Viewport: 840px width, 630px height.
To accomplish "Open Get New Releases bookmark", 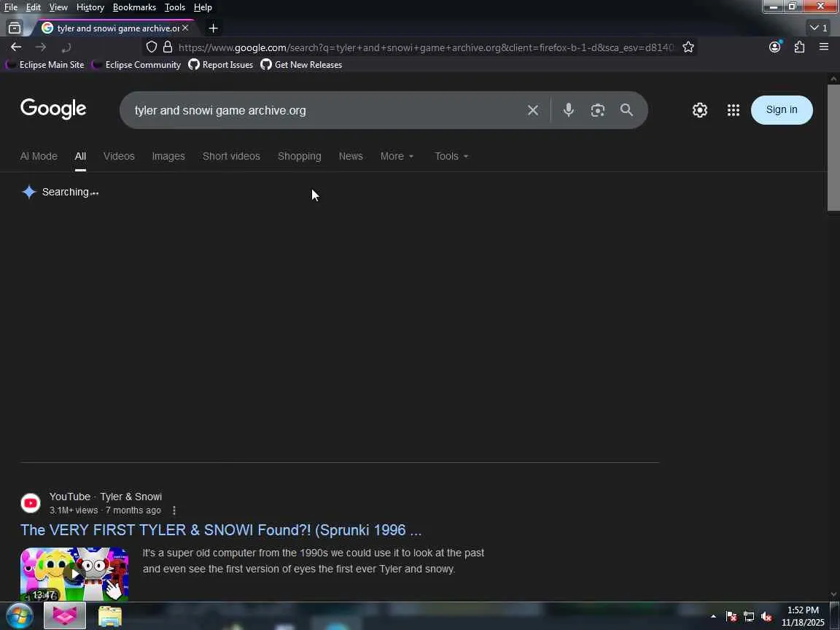I will click(301, 65).
